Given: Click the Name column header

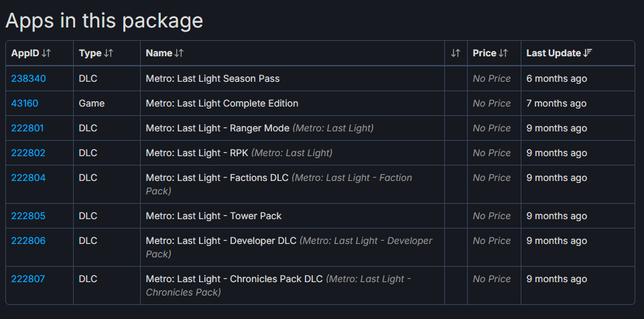Looking at the screenshot, I should (x=159, y=53).
